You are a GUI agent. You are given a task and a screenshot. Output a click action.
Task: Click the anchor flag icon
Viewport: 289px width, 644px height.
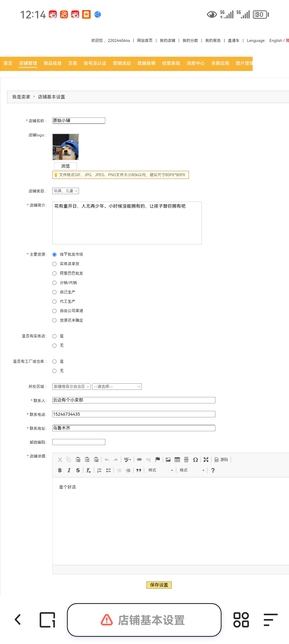click(158, 460)
